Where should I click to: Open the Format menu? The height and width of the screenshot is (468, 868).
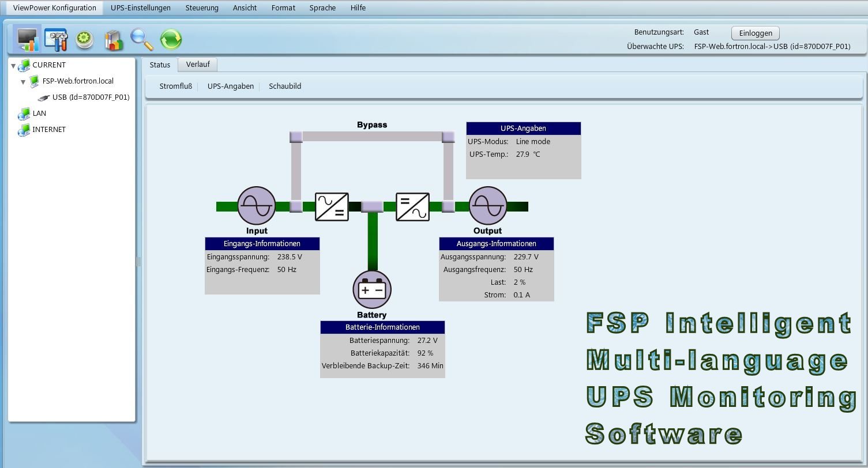coord(283,8)
